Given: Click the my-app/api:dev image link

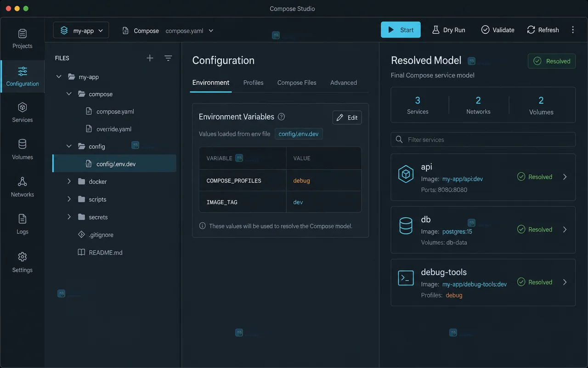Looking at the screenshot, I should [x=463, y=179].
